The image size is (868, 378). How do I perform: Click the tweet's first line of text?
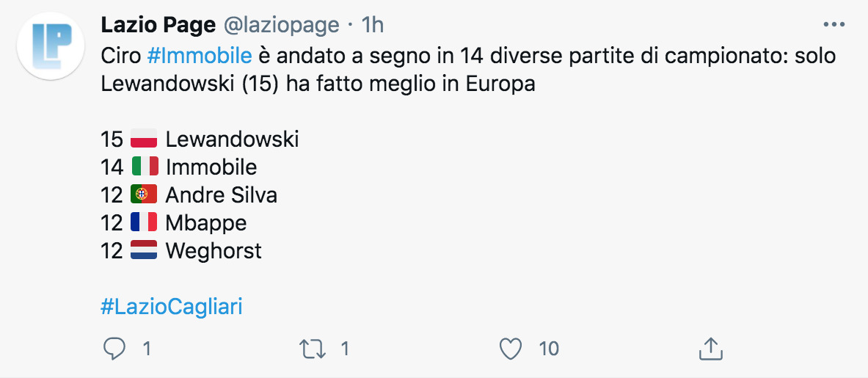(470, 56)
